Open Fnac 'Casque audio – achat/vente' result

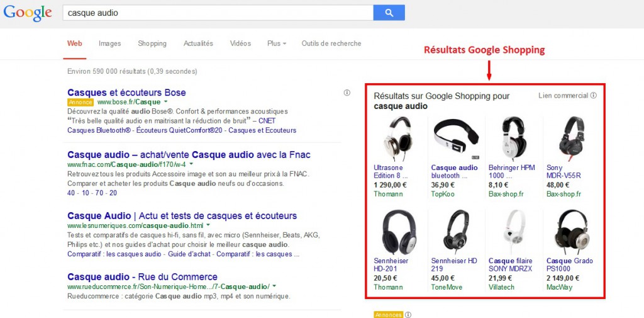[189, 155]
